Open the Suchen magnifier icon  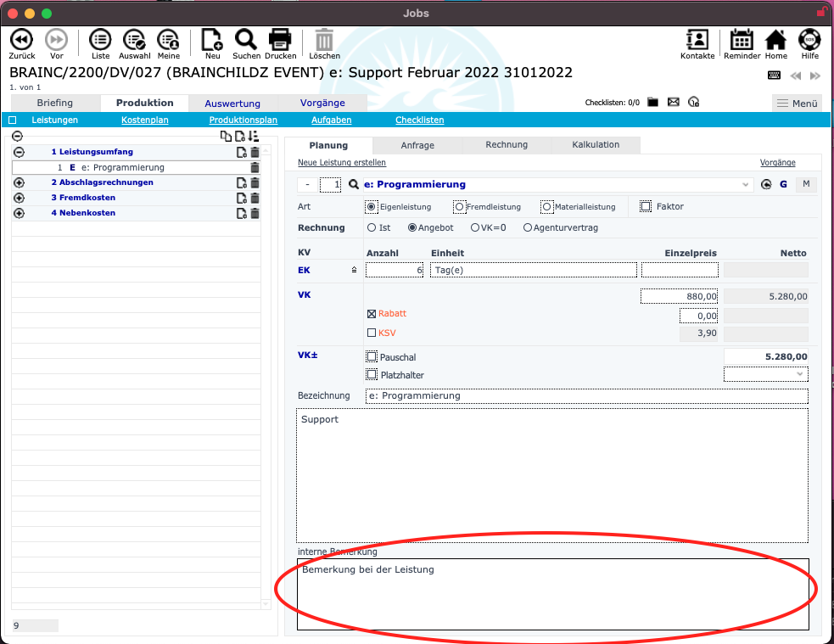[x=246, y=39]
